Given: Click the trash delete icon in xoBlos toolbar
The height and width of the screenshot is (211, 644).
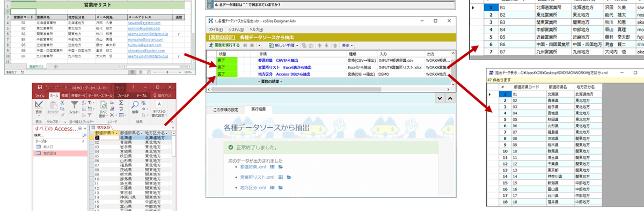Looking at the screenshot, I should (x=335, y=46).
